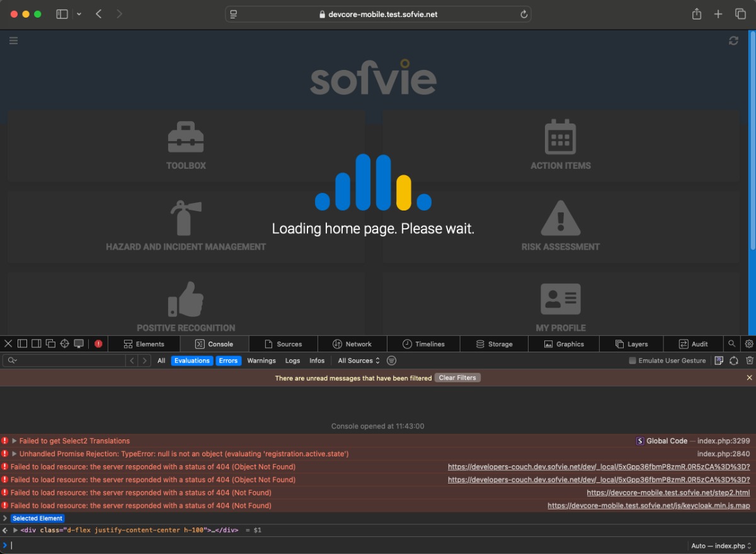Screen dimensions: 756x554
Task: Open sidebar dropdown arrow in Safari toolbar
Action: click(79, 14)
